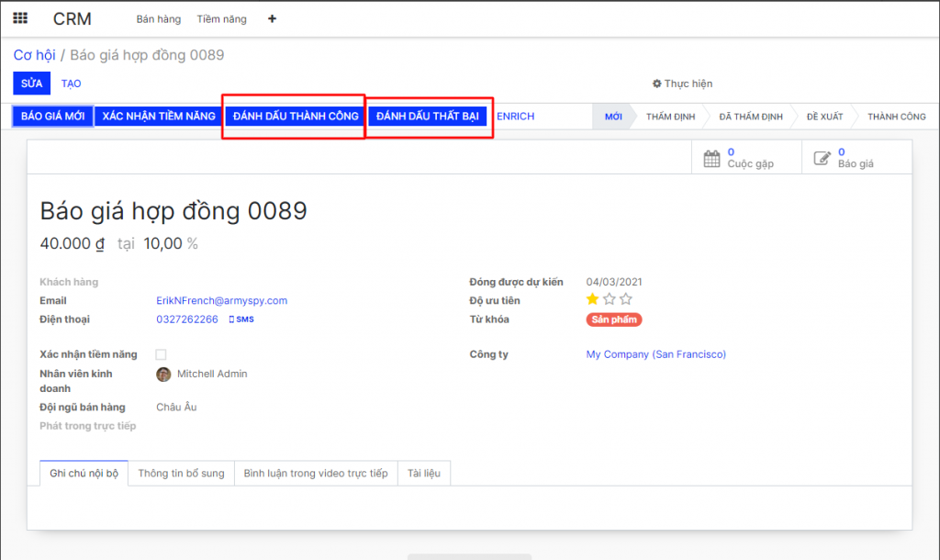Viewport: 940px width, 560px height.
Task: Open Bình luận trong video trực tiếp tab
Action: [x=316, y=473]
